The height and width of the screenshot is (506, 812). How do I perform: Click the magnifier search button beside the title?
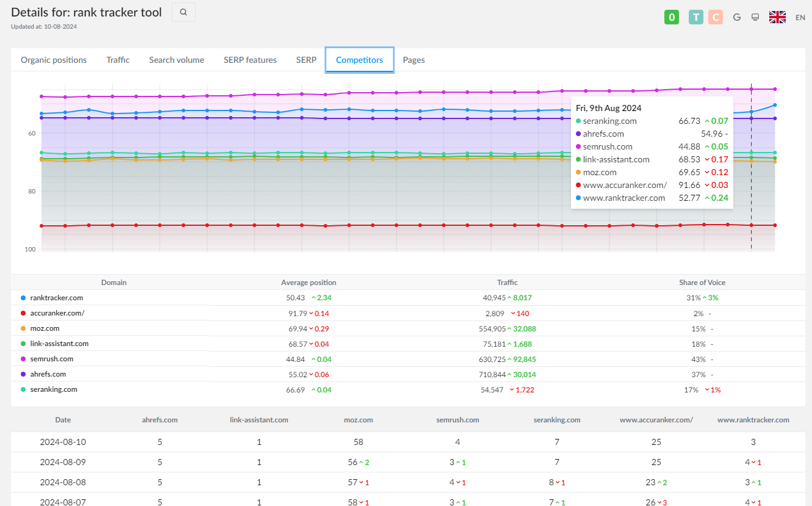(x=184, y=12)
